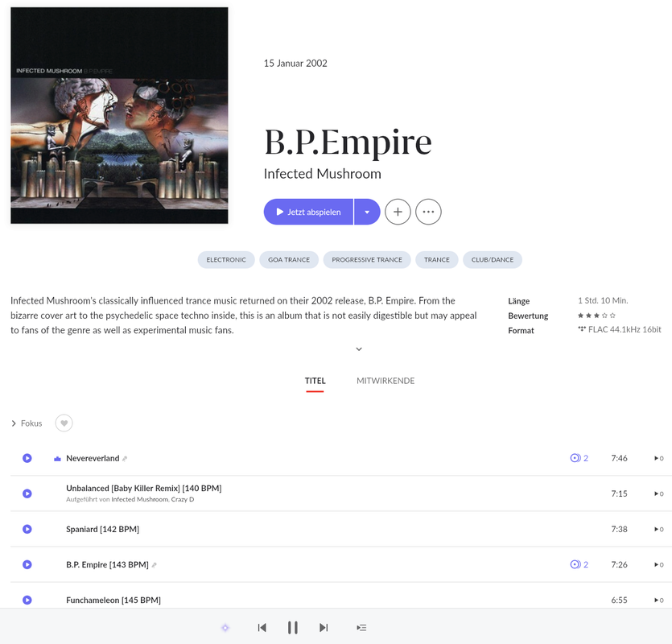Expand the Fokus filter section
The width and height of the screenshot is (672, 644).
tap(27, 423)
